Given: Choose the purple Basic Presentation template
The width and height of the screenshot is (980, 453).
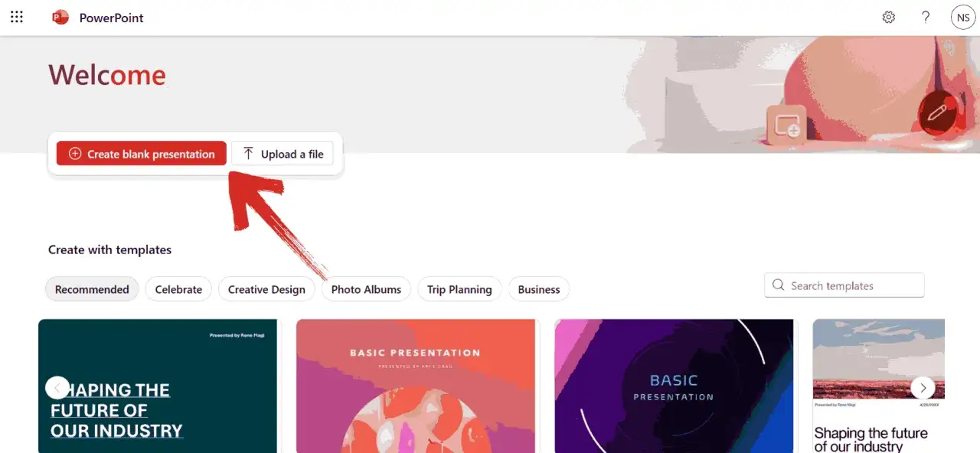Looking at the screenshot, I should [x=675, y=386].
